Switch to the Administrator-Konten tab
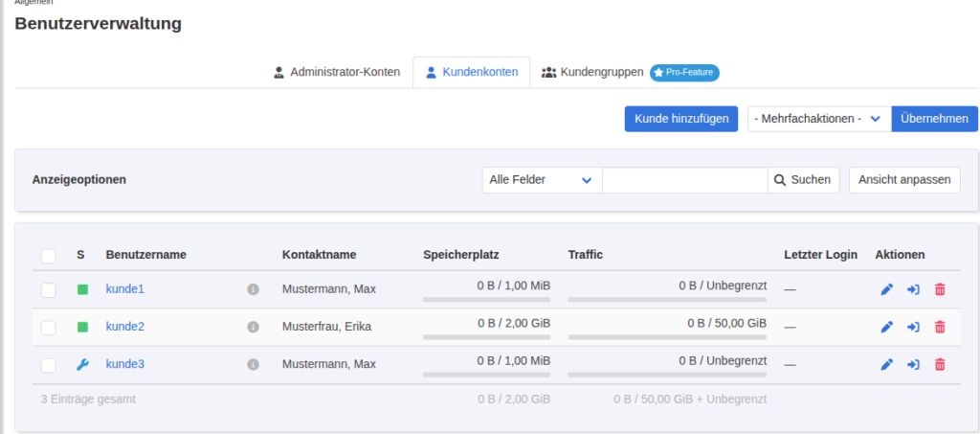Viewport: 980px width, 434px height. click(x=337, y=72)
